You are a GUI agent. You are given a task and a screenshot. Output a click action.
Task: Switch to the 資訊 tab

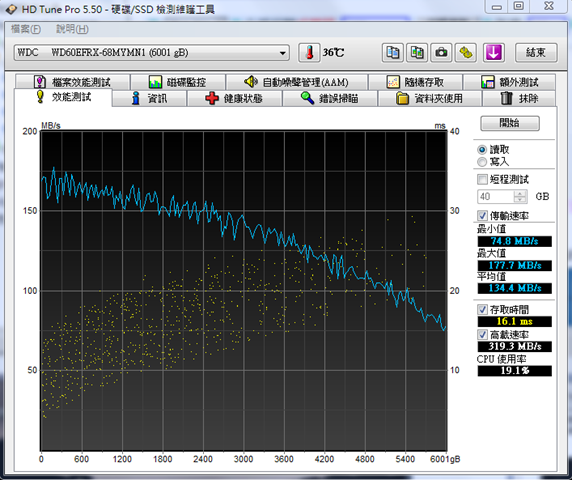(150, 98)
